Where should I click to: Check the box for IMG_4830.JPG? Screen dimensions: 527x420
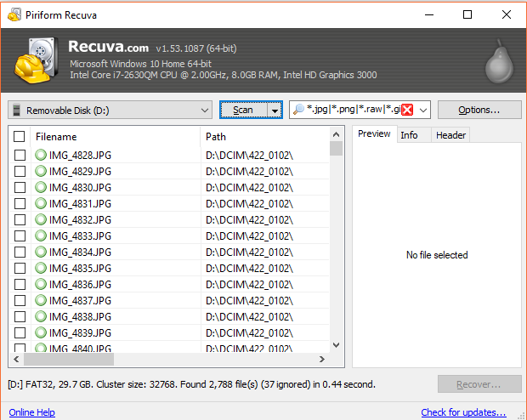[20, 187]
